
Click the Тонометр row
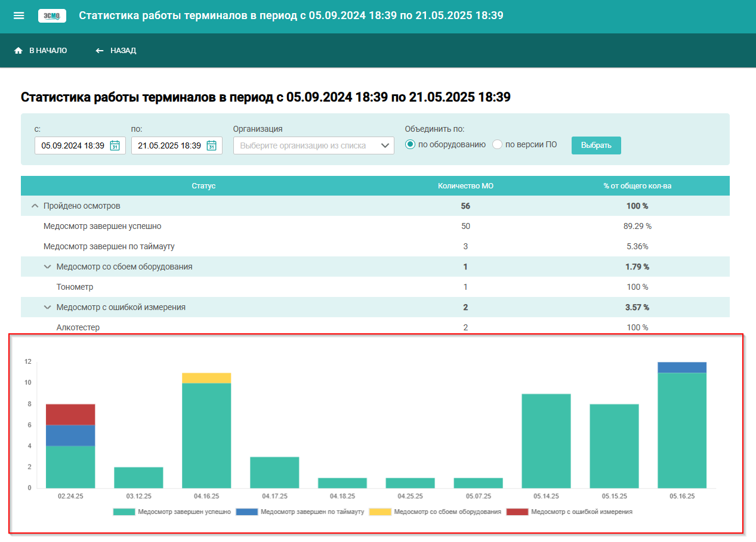(x=375, y=287)
